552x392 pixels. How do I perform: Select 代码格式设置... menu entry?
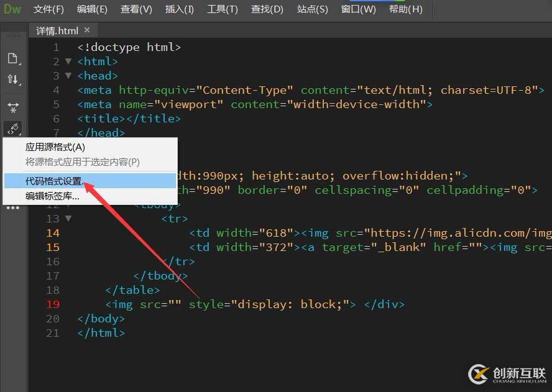click(90, 181)
